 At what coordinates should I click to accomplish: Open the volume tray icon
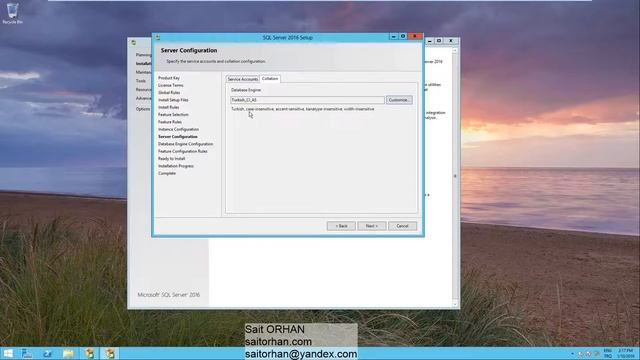pos(597,354)
